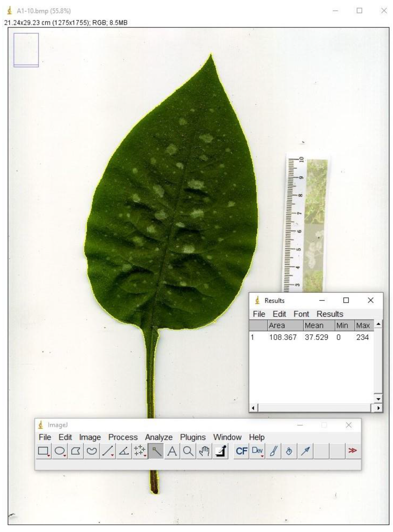Select the Text tool
The image size is (393, 532).
[172, 451]
